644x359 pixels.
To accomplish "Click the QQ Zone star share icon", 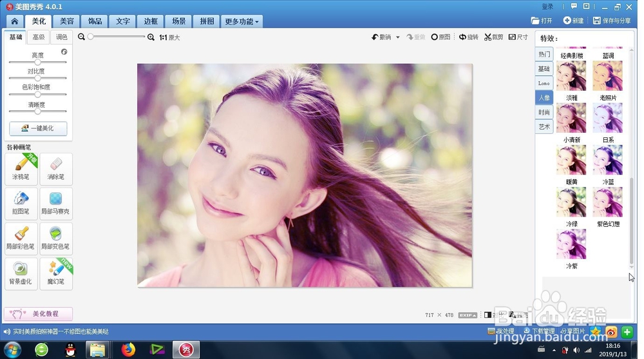I will (596, 331).
